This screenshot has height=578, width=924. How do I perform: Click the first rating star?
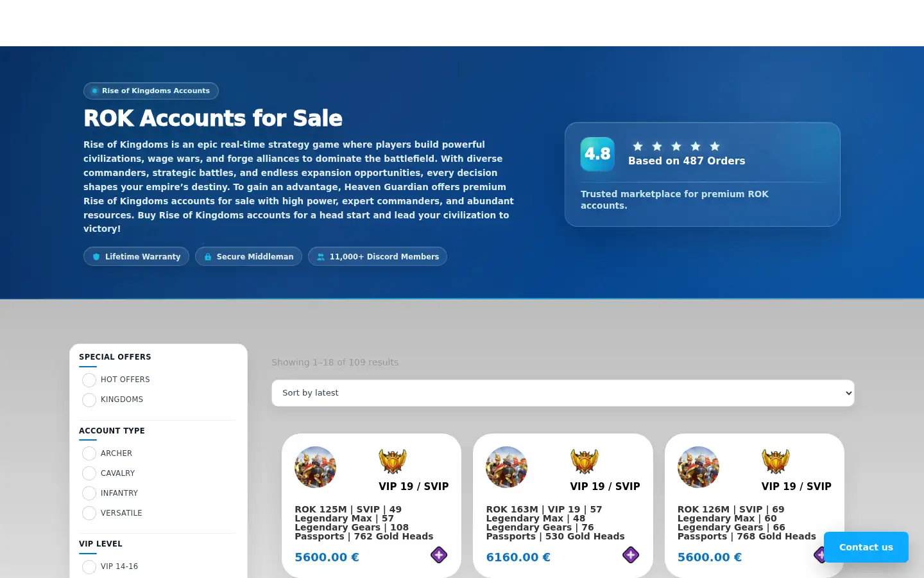pos(638,146)
